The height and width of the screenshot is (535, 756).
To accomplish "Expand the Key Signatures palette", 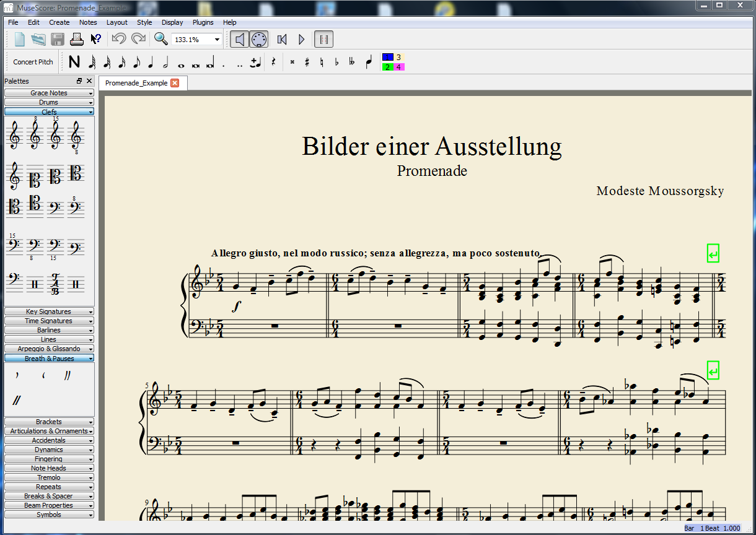I will (x=49, y=311).
